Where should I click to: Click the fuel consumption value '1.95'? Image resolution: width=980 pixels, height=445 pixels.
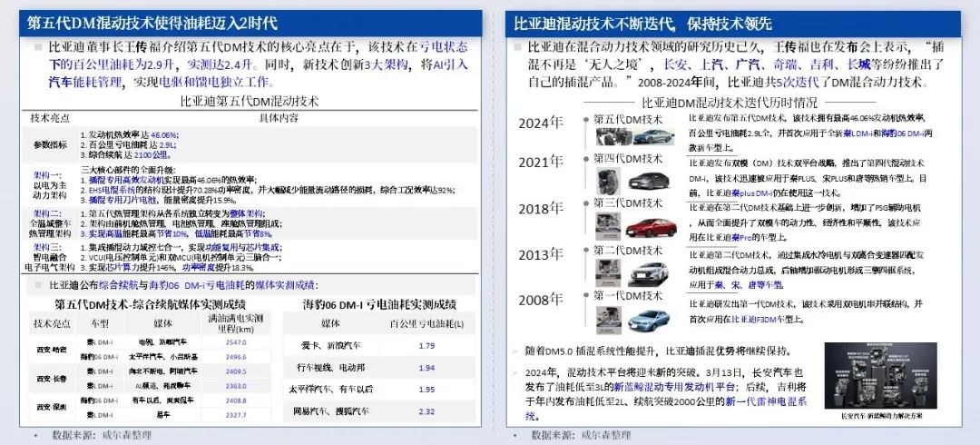click(426, 390)
